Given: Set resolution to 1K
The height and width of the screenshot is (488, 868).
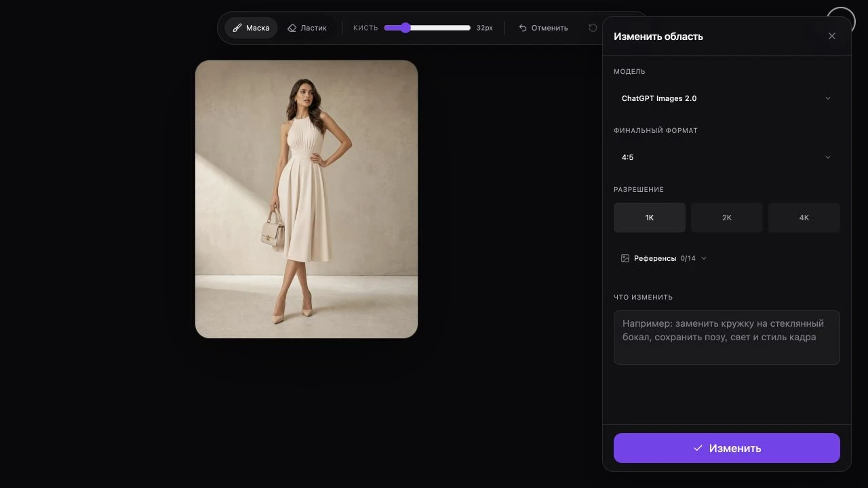Looking at the screenshot, I should pyautogui.click(x=650, y=218).
